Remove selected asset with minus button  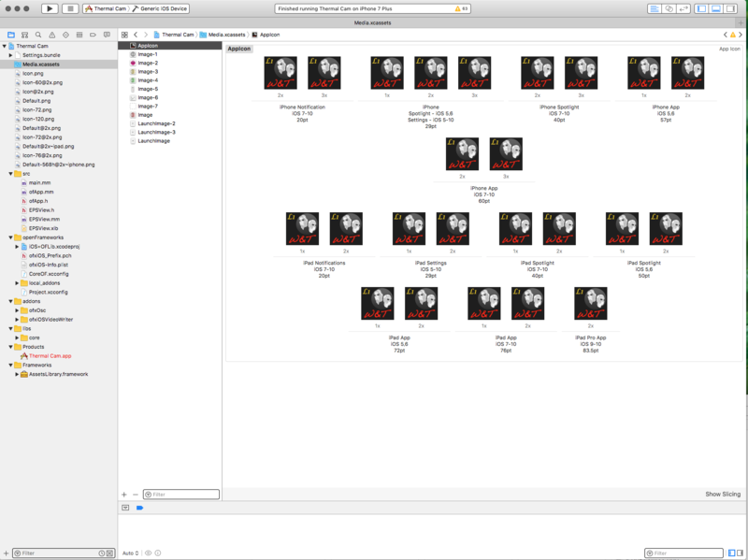(136, 495)
